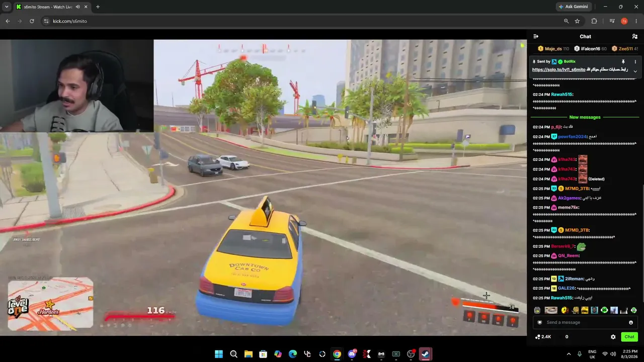Open the Chrome profile avatar
644x362 pixels.
(x=624, y=21)
